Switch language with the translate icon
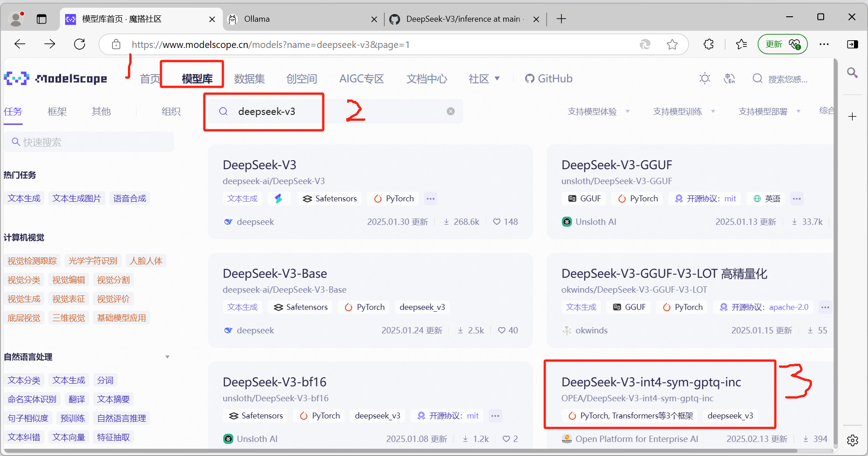Screen dimensions: 868x456 tap(729, 78)
